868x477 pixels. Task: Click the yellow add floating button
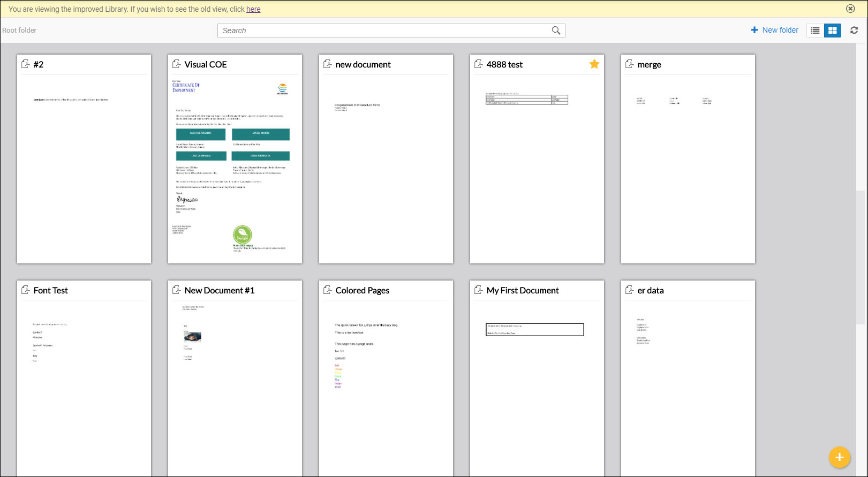[839, 457]
